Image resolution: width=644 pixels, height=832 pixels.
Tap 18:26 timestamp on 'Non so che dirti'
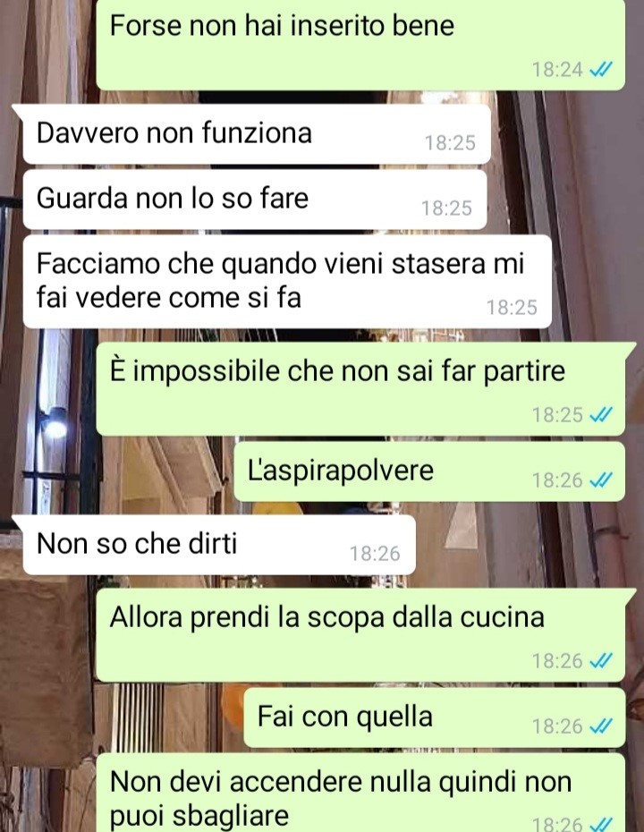click(375, 554)
